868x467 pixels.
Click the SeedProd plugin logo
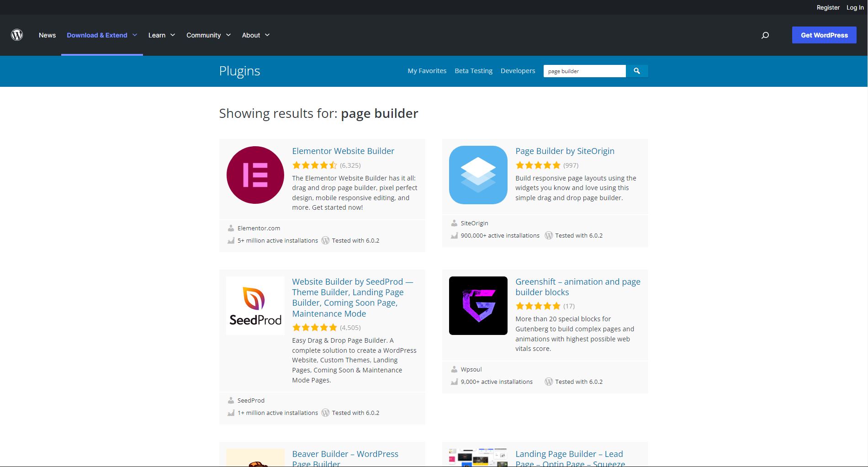255,306
